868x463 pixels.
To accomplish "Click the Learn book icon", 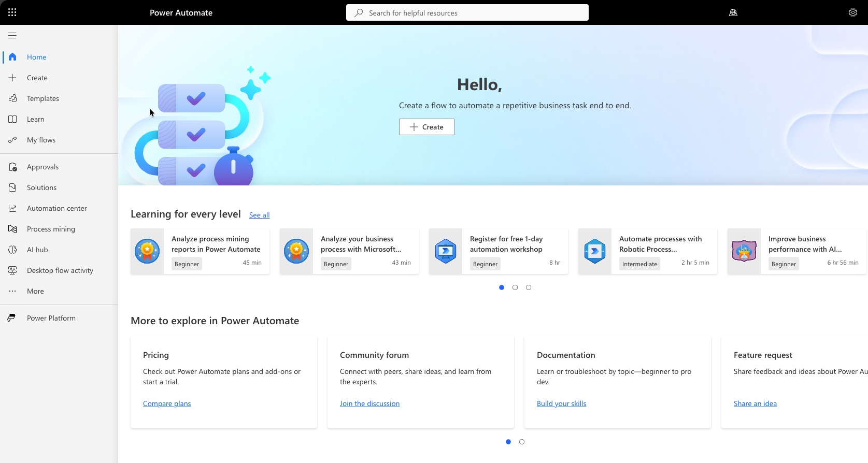I will (x=12, y=119).
